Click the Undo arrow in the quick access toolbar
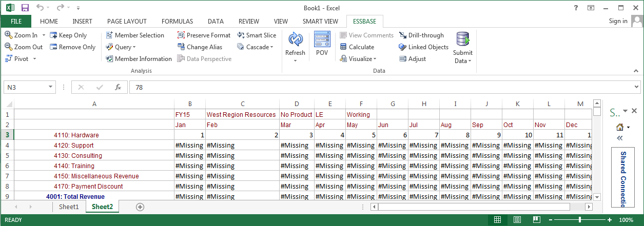 40,8
